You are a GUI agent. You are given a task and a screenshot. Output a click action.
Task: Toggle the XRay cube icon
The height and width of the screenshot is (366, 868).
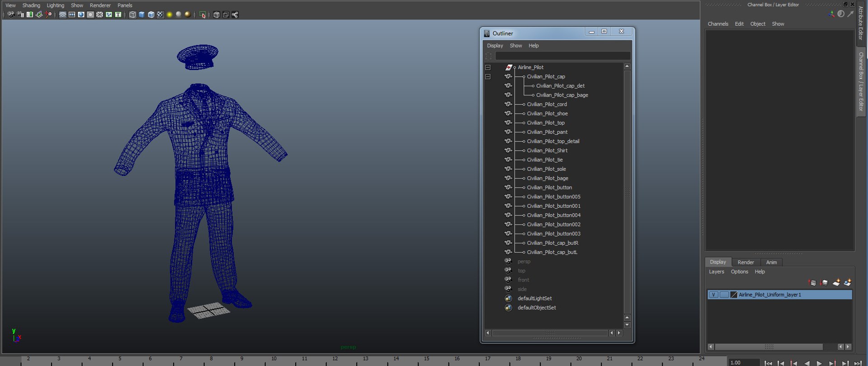217,14
